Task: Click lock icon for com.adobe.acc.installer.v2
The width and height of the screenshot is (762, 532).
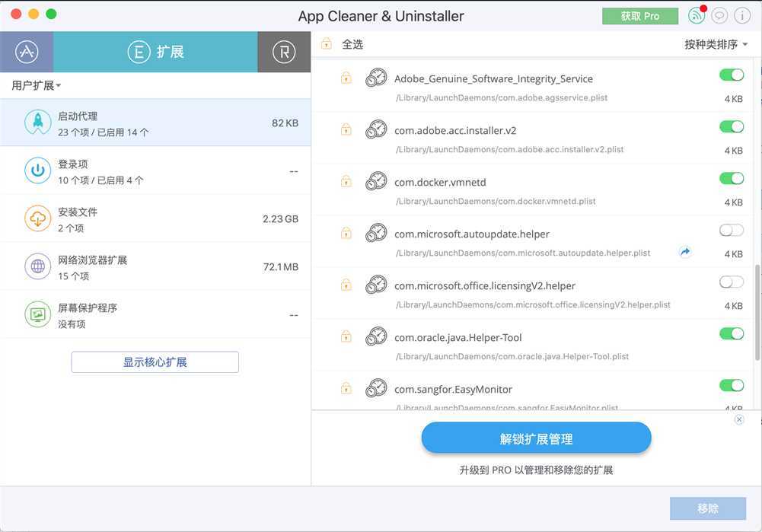Action: [346, 129]
